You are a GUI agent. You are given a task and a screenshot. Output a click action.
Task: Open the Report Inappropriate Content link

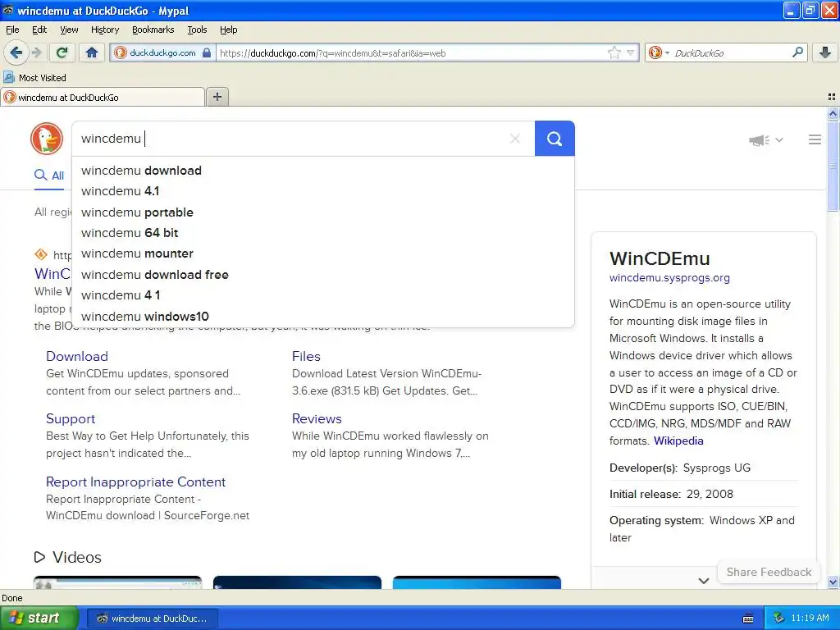(x=135, y=482)
